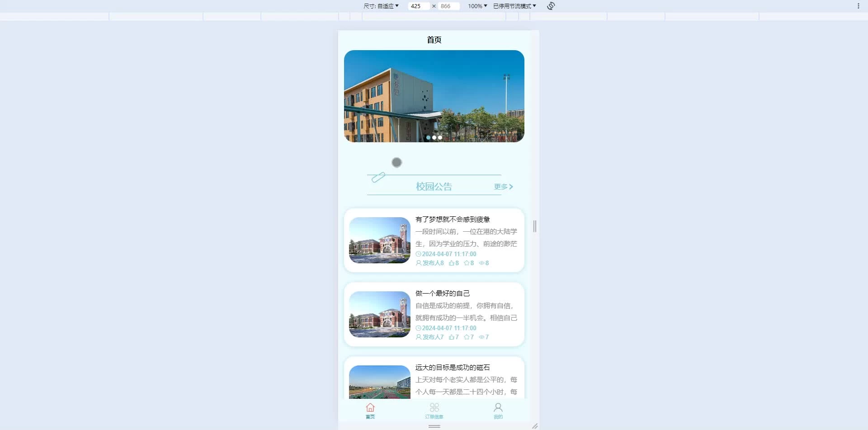Tap the campus building banner image

pyautogui.click(x=434, y=96)
